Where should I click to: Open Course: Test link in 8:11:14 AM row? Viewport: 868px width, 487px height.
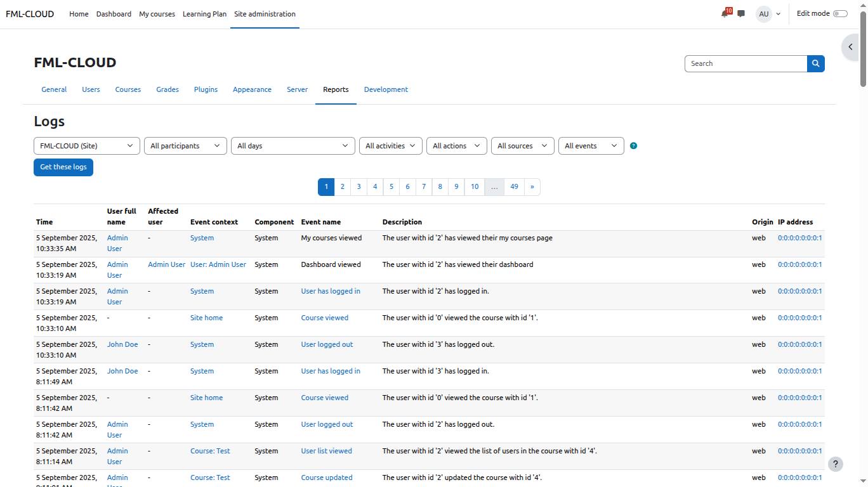pos(210,451)
